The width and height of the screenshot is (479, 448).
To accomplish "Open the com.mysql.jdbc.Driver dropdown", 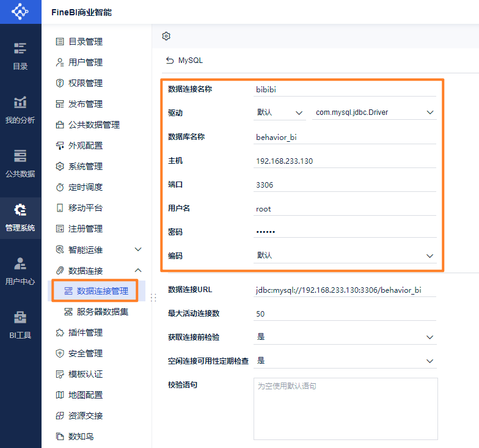I will tap(374, 112).
